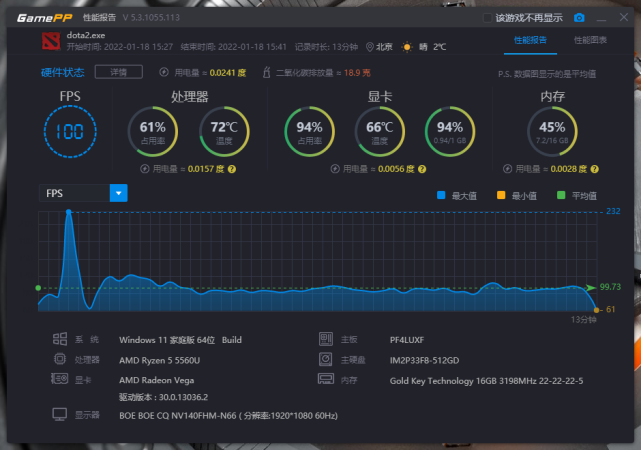Click the help icon beside memory 0.0028 度
Screen dimensions: 641x450
coord(594,169)
